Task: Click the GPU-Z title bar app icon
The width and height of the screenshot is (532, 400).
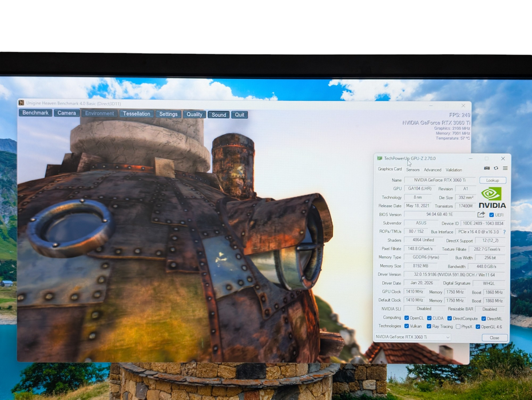Action: [x=380, y=158]
